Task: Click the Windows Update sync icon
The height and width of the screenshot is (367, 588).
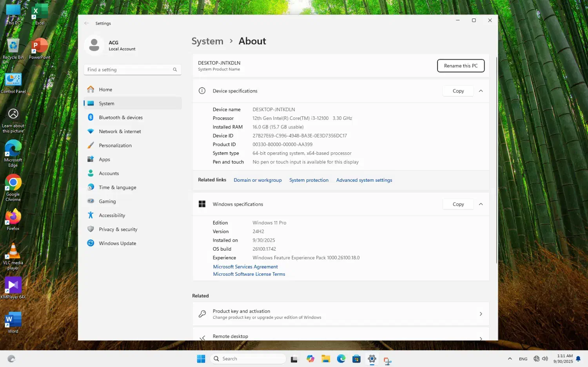Action: (91, 243)
